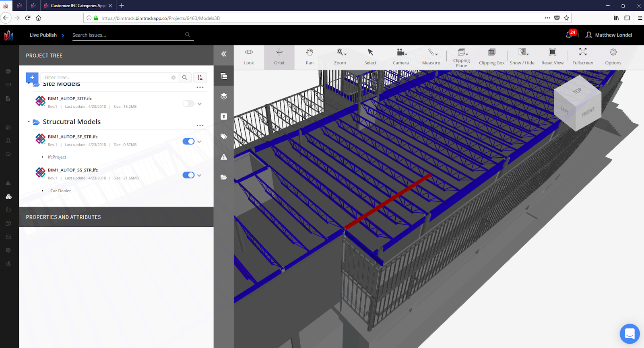Expand options chevron for BIM1_AUTOP_SS_STR.ifc

[x=199, y=175]
